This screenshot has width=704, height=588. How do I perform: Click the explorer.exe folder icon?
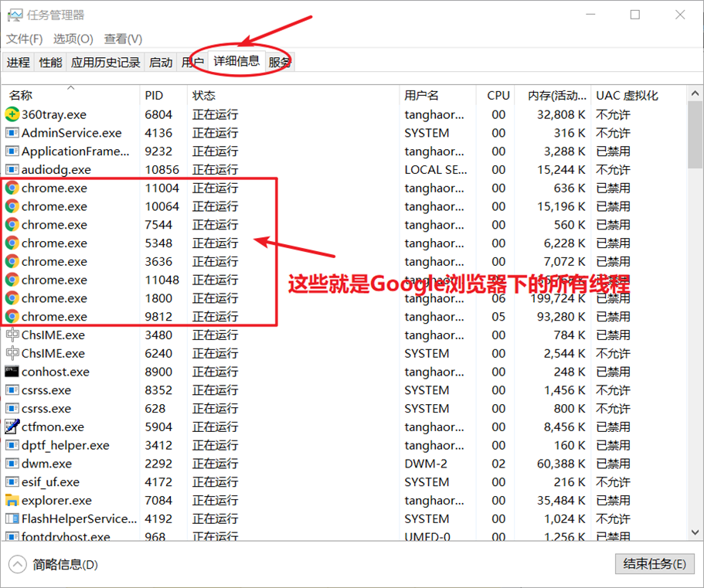12,501
